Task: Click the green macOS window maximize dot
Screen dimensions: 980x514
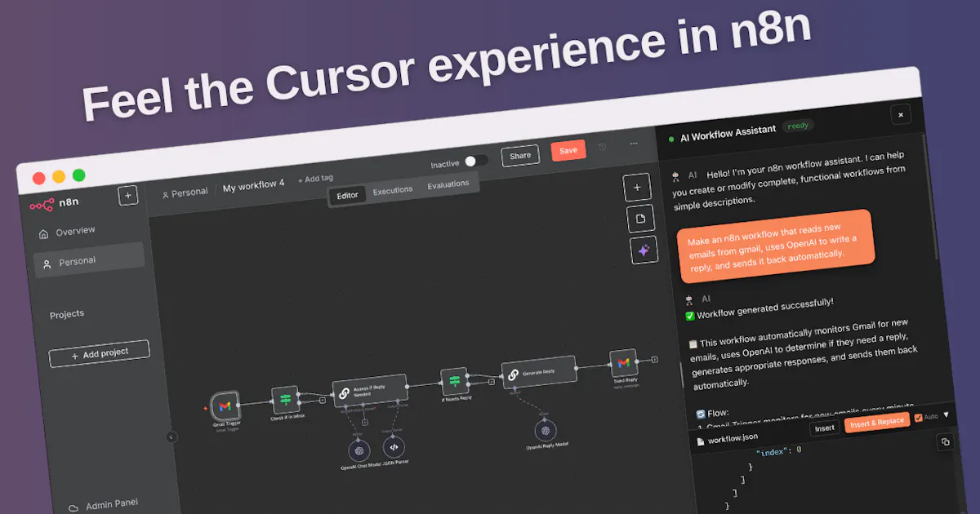Action: [x=79, y=175]
